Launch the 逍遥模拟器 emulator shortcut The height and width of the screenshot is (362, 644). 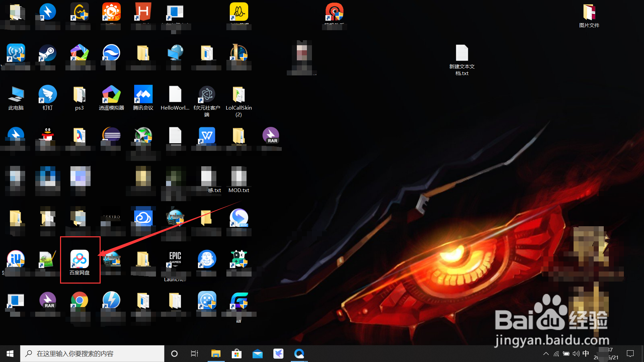point(111,98)
